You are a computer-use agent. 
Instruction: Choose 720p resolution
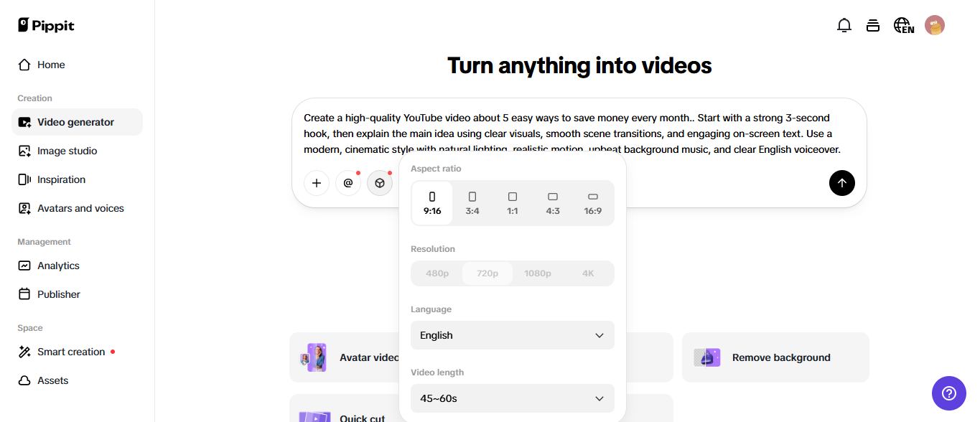click(x=487, y=273)
